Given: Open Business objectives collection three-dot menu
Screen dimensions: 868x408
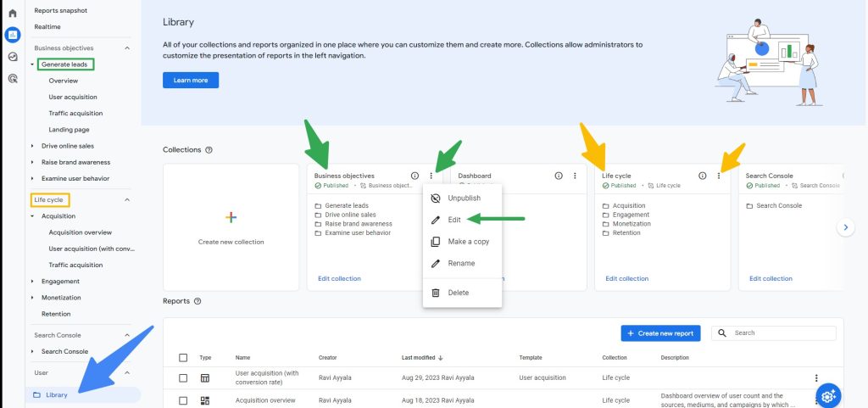Looking at the screenshot, I should [x=431, y=176].
